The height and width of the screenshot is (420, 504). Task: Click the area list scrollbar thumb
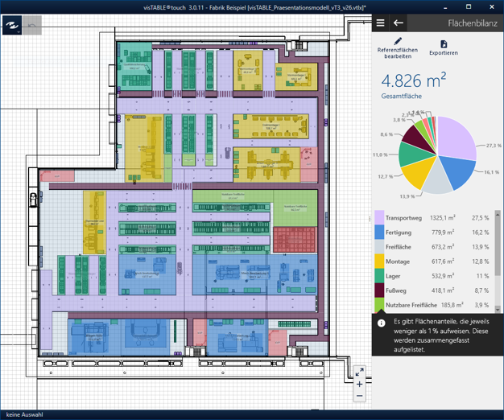pos(498,246)
